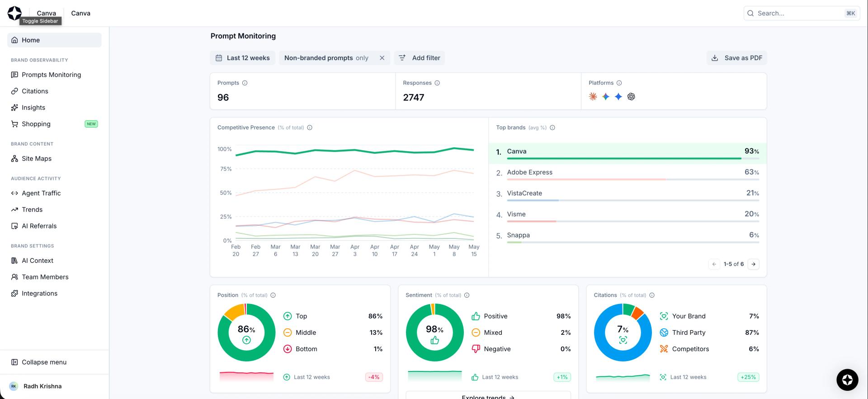Open Insights from the sidebar
This screenshot has width=868, height=399.
tap(54, 108)
